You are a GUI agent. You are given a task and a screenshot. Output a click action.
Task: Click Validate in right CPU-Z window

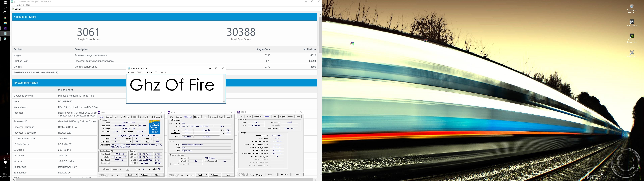click(284, 174)
